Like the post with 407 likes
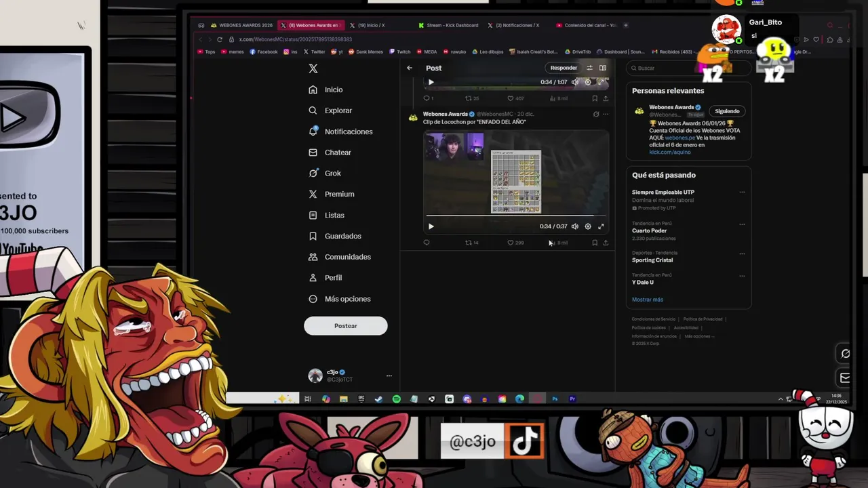 pos(515,98)
